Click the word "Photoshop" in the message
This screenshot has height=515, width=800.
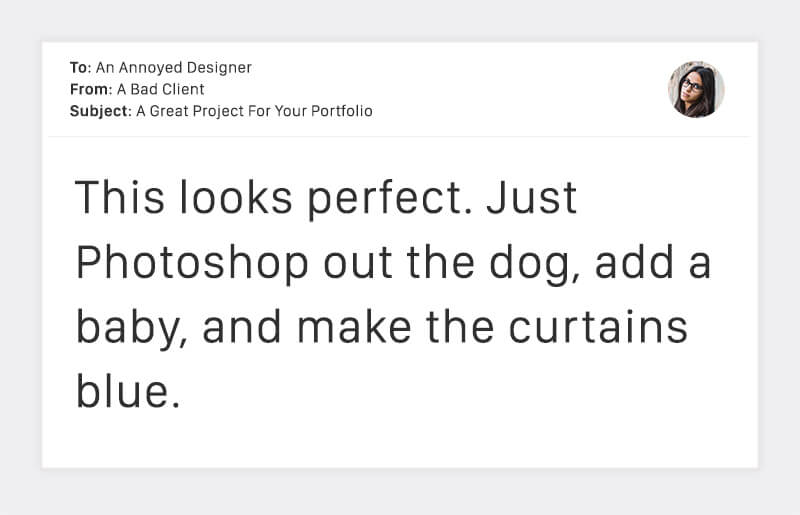point(192,264)
